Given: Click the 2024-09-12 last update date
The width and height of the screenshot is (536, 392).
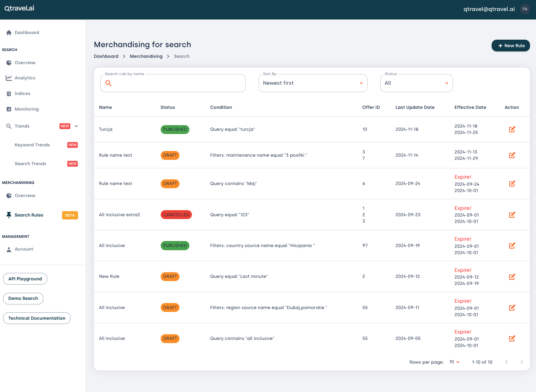Looking at the screenshot, I should [x=408, y=276].
